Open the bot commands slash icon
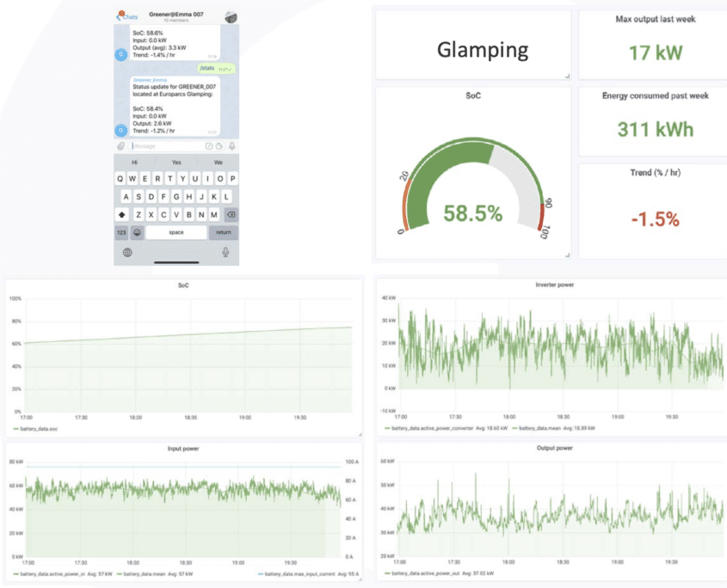The image size is (727, 588). click(x=209, y=146)
